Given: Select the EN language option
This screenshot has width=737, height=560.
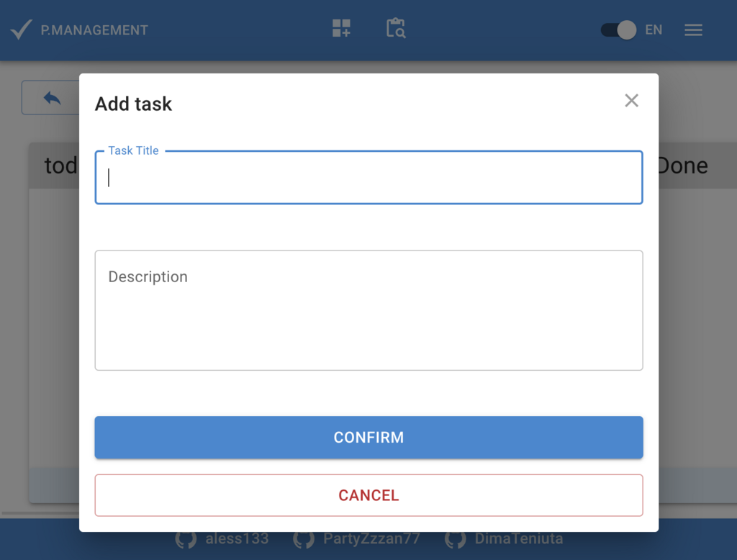Looking at the screenshot, I should click(x=654, y=30).
